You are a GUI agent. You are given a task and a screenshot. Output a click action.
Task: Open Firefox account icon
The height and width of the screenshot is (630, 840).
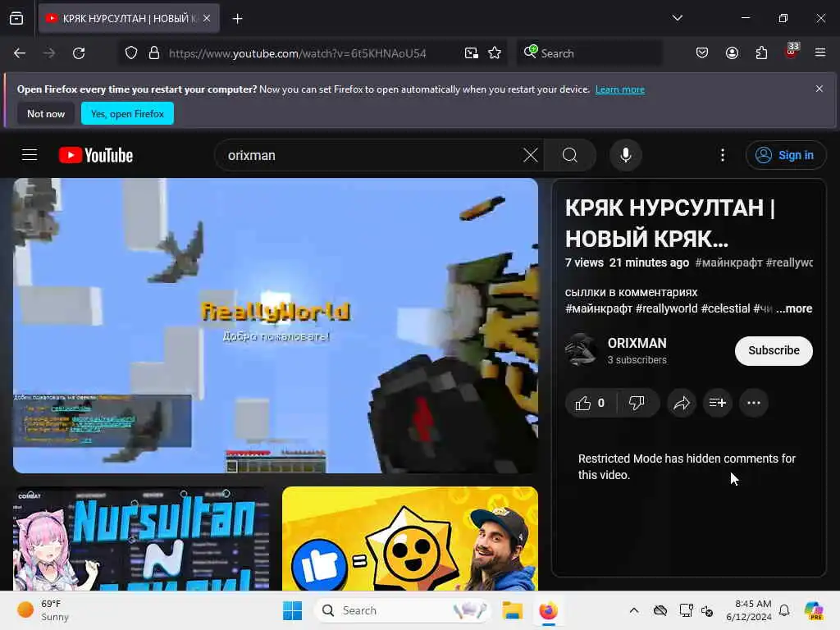732,53
